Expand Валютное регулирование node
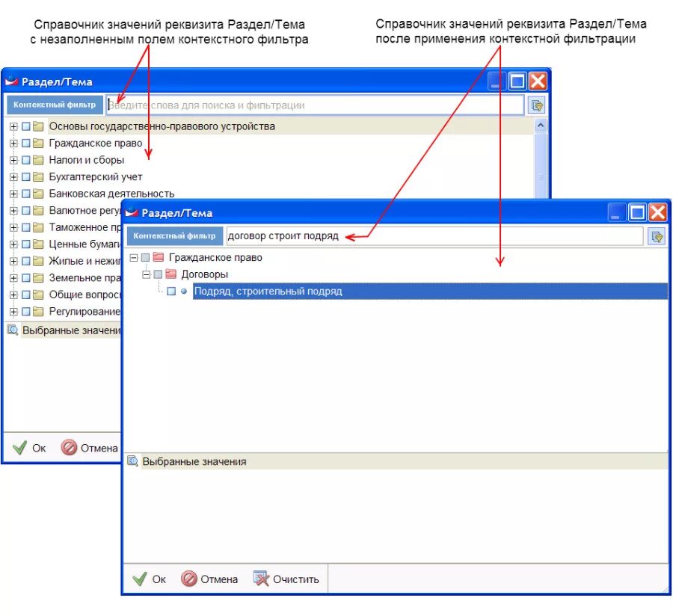The height and width of the screenshot is (616, 673). [13, 210]
